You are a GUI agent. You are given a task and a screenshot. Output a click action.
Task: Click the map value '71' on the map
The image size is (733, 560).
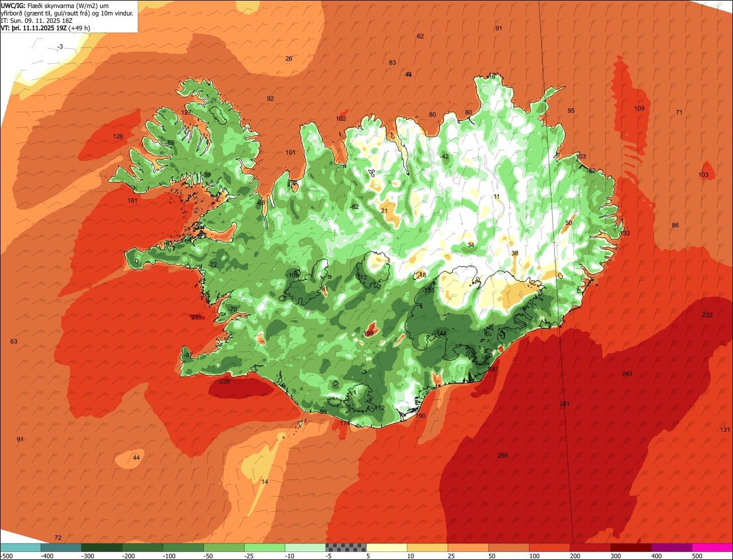tap(679, 113)
